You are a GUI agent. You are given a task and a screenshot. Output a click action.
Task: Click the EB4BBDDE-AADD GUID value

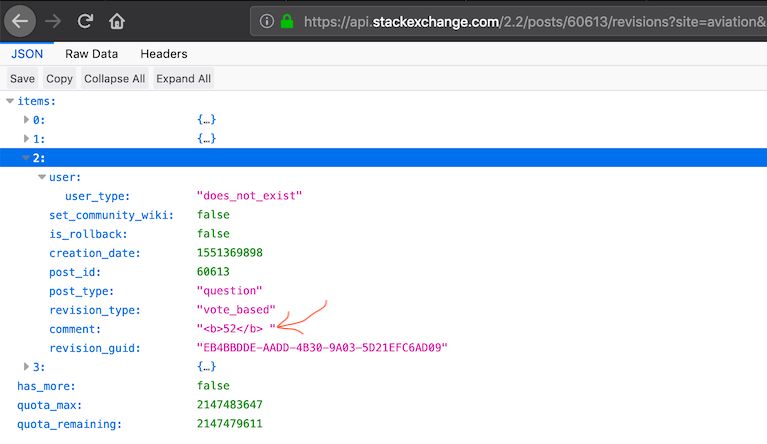coord(322,348)
